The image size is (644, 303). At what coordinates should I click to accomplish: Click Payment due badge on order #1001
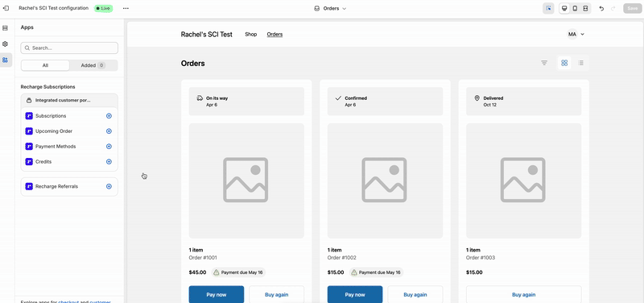pyautogui.click(x=238, y=272)
